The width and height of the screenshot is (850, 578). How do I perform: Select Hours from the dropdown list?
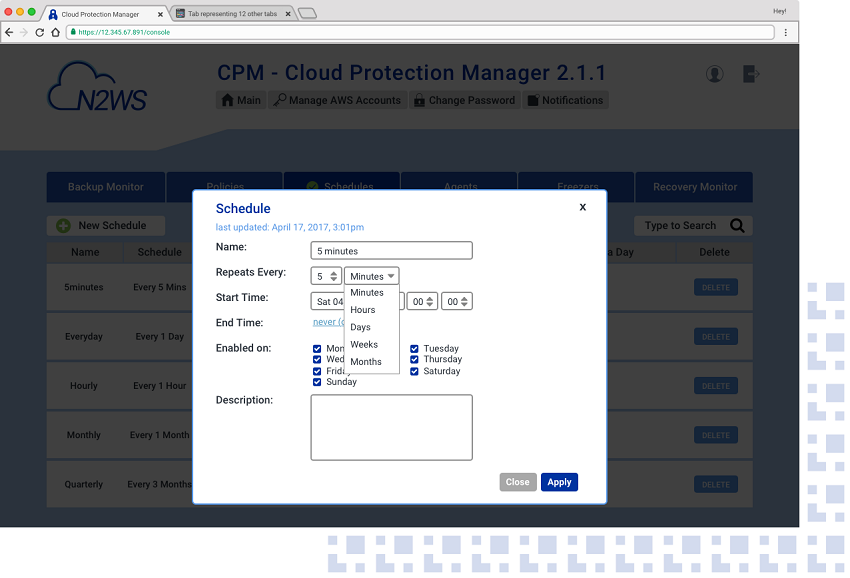(363, 310)
